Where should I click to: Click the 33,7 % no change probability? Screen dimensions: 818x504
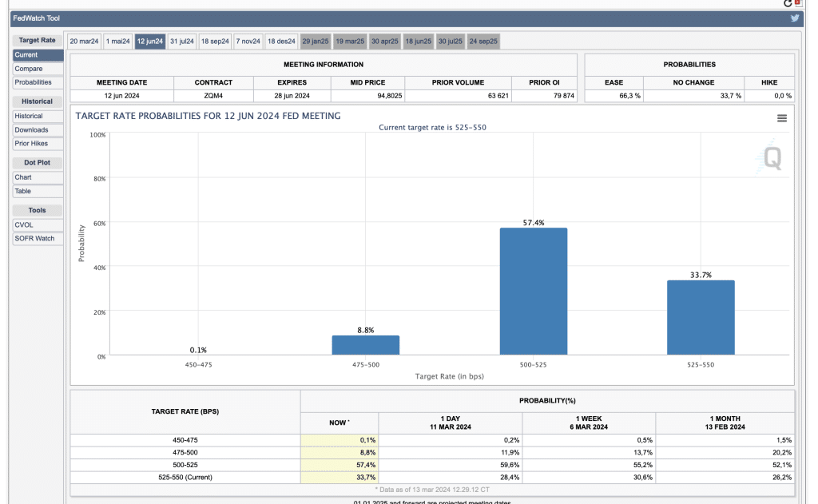tap(730, 96)
